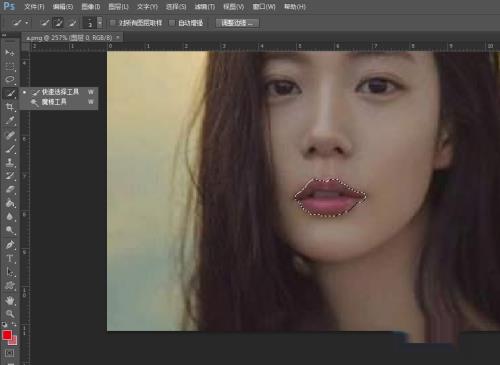Select the Type tool
This screenshot has width=500, height=365.
10,259
